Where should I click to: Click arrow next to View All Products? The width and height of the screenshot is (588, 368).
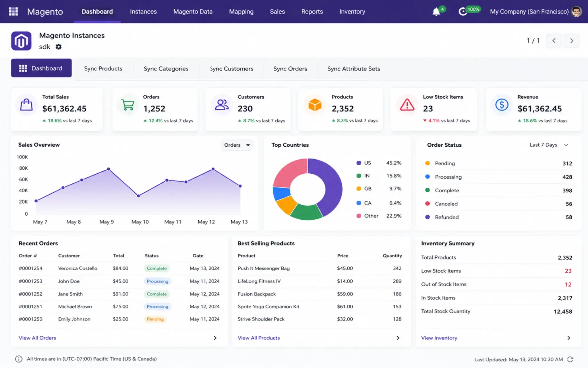[398, 338]
